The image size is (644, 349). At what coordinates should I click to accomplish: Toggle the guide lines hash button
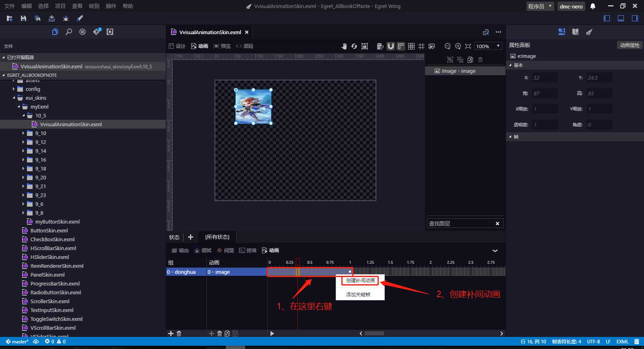tap(421, 46)
